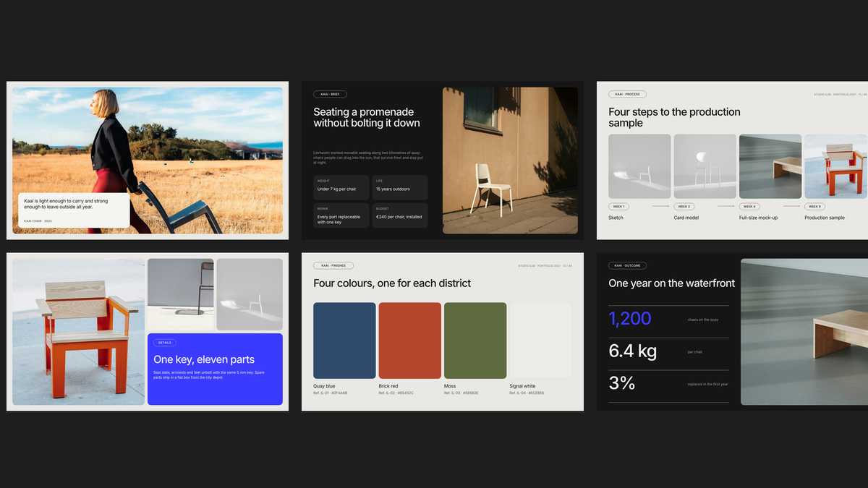Click the WEEK 1 step badge
The image size is (868, 488).
(x=618, y=206)
